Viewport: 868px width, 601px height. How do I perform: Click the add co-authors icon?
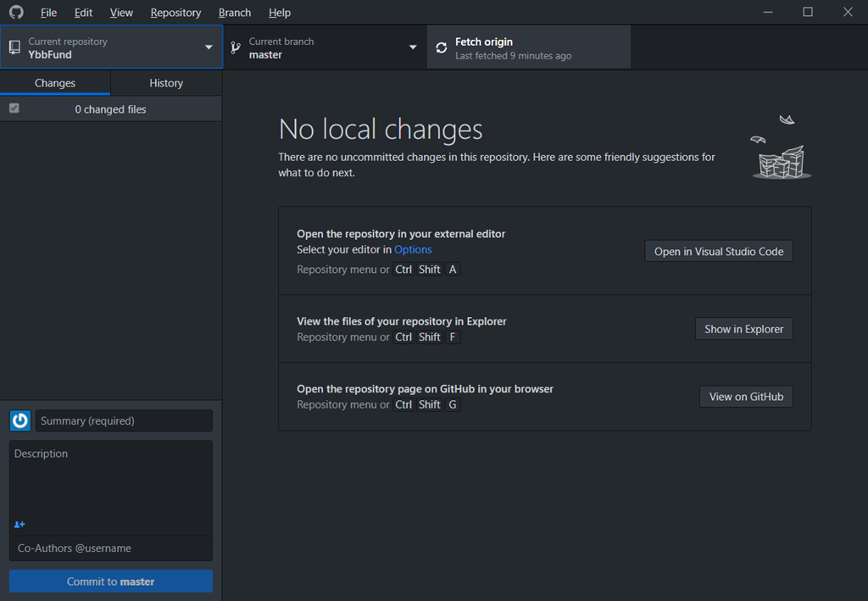pyautogui.click(x=19, y=525)
